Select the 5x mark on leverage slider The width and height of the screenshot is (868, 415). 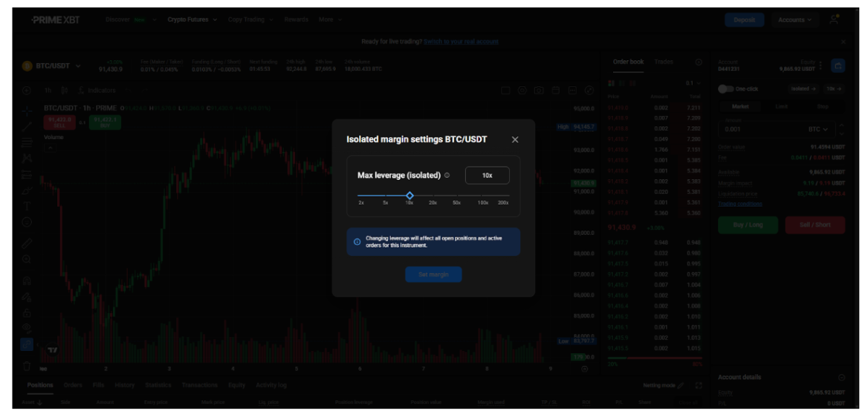pyautogui.click(x=385, y=203)
